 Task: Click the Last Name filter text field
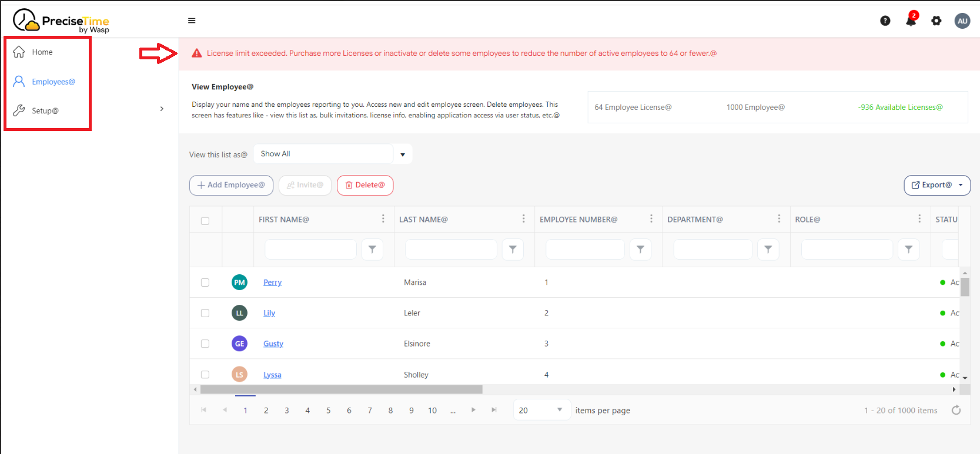click(451, 250)
